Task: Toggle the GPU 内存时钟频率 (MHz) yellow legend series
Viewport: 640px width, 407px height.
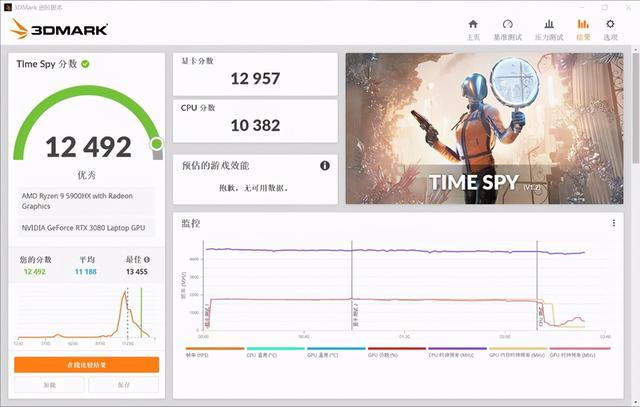Action: (518, 352)
